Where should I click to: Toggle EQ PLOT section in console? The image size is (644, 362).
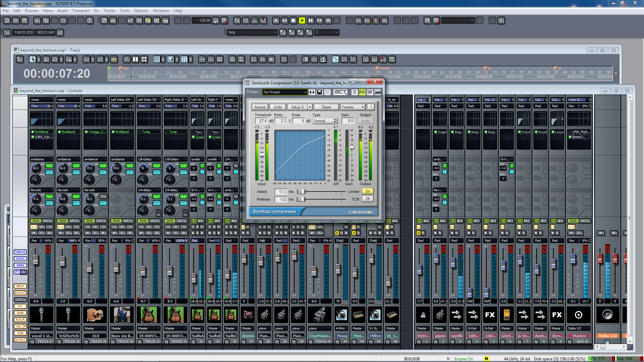20,293
